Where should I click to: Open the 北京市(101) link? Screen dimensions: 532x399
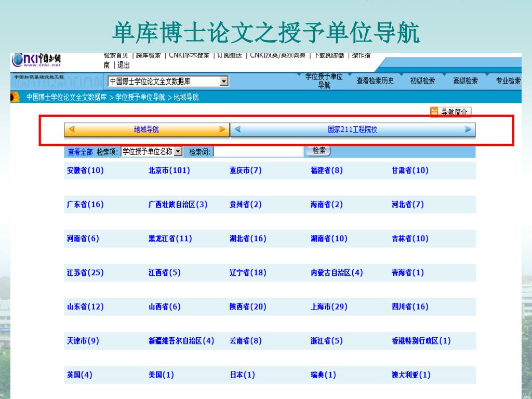pyautogui.click(x=169, y=170)
